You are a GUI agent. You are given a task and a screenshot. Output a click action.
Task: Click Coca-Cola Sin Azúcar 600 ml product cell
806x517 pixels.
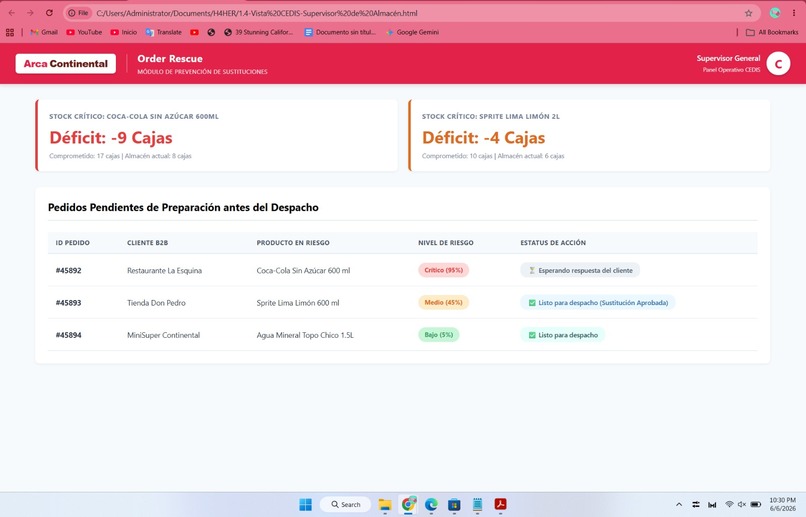tap(303, 270)
